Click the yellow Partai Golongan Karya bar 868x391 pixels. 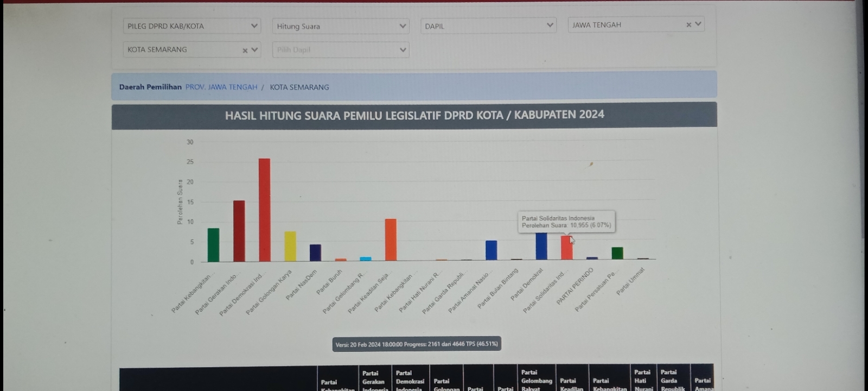click(290, 247)
